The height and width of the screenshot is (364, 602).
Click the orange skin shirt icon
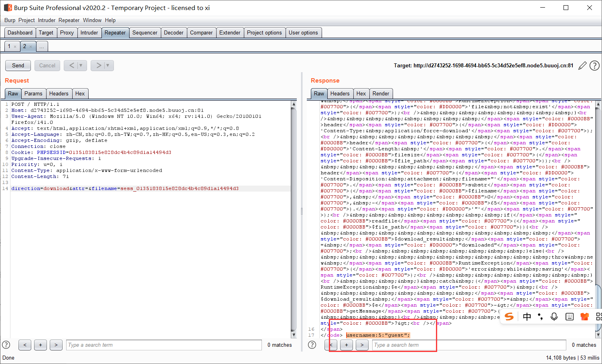click(584, 317)
